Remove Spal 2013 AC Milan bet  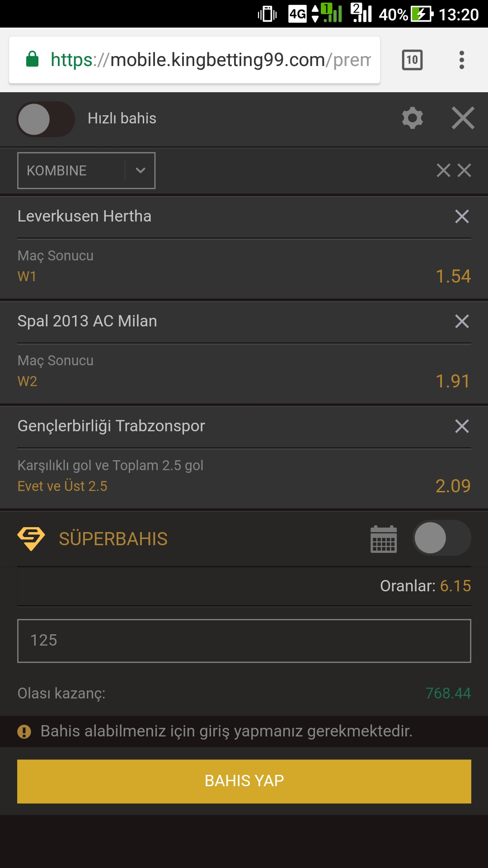tap(462, 321)
